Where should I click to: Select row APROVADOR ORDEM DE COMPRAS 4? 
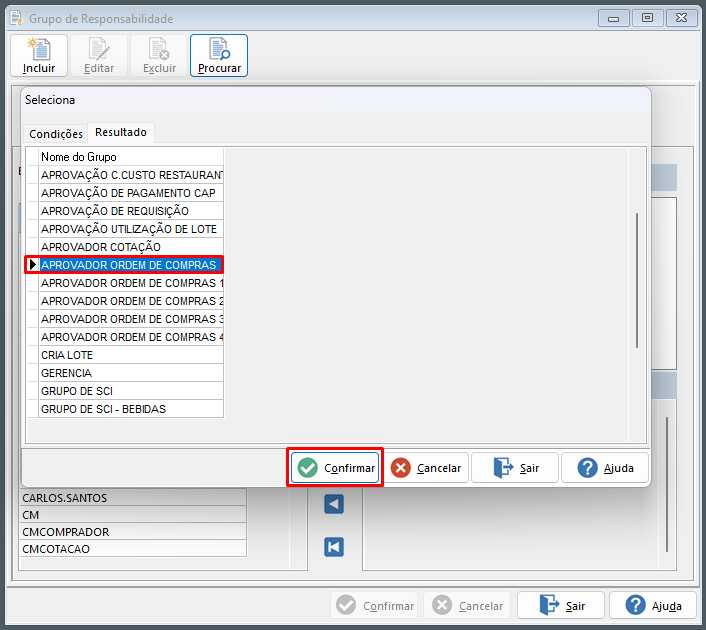[131, 337]
